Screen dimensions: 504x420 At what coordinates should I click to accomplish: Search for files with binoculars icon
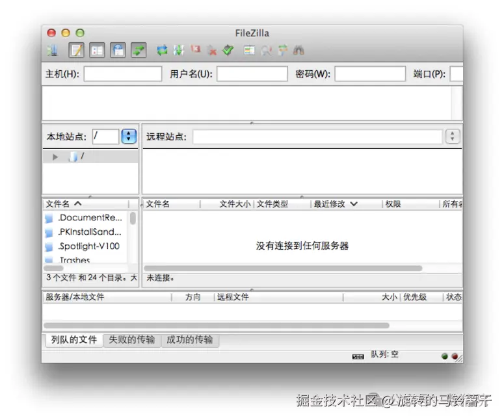298,51
